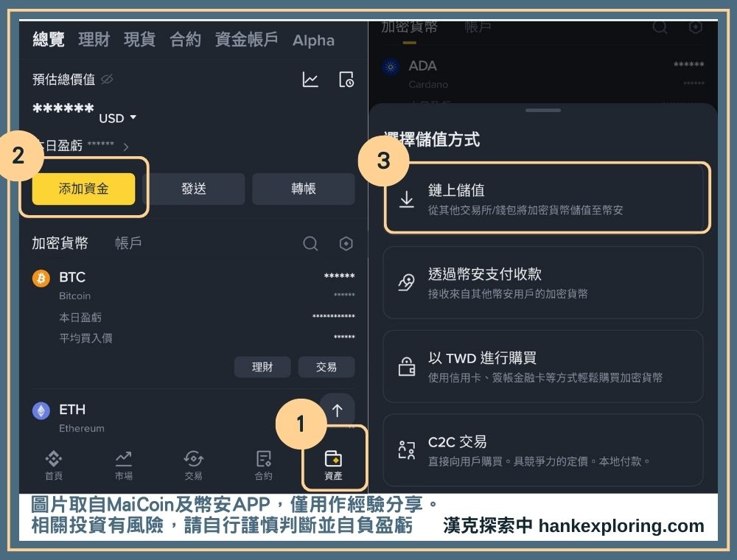Select the 鏈上儲值 on-chain deposit option
The image size is (737, 560).
click(x=547, y=197)
